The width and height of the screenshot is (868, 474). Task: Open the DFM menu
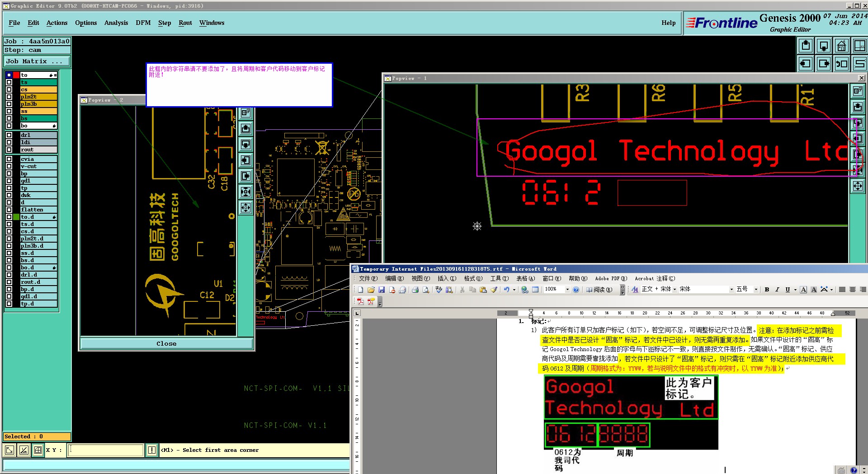(143, 23)
